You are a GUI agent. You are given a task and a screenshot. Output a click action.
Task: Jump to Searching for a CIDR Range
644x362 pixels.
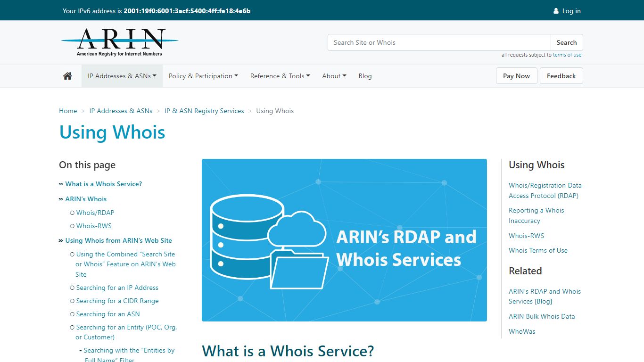[117, 301]
